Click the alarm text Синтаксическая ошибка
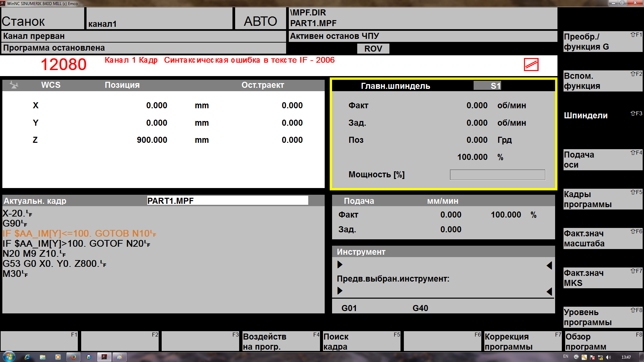Screen dimensions: 644x362 212,60
